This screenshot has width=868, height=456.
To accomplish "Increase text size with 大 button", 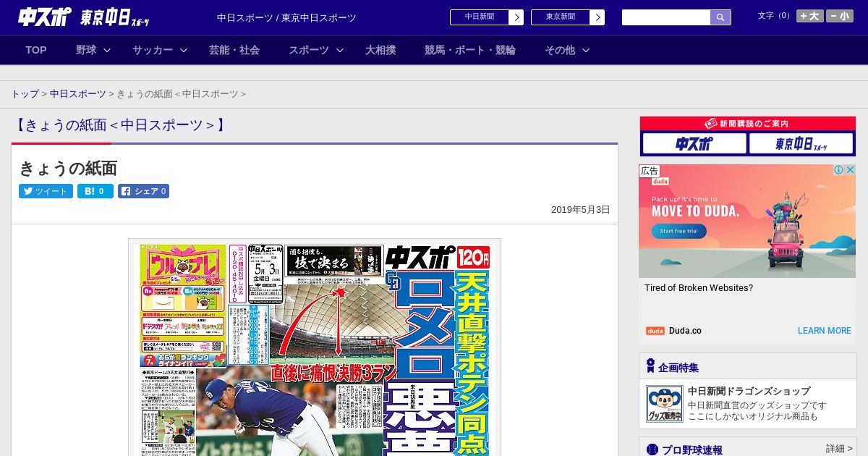I will [810, 16].
